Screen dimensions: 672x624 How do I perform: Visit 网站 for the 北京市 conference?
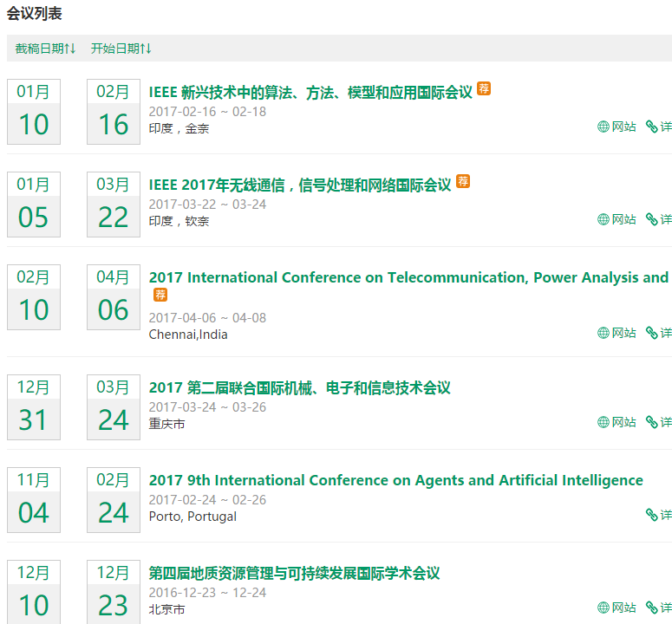click(x=617, y=608)
